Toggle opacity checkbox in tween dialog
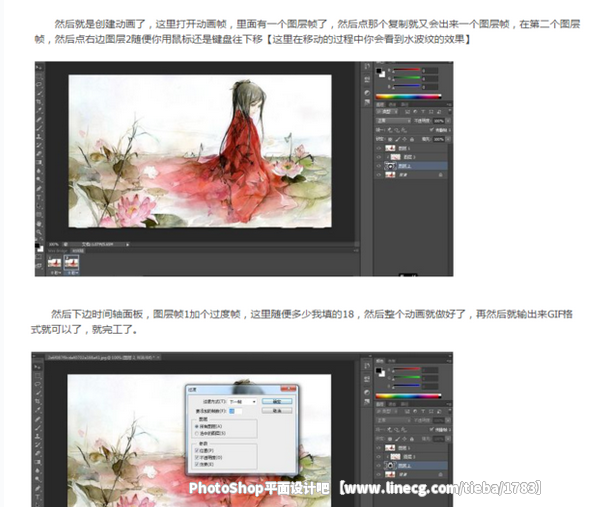This screenshot has height=507, width=597. (x=196, y=458)
